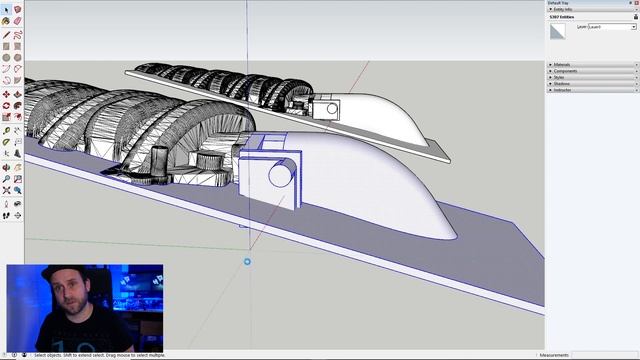Choose the 2 Point Arc tool
The width and height of the screenshot is (640, 360).
[x=18, y=69]
